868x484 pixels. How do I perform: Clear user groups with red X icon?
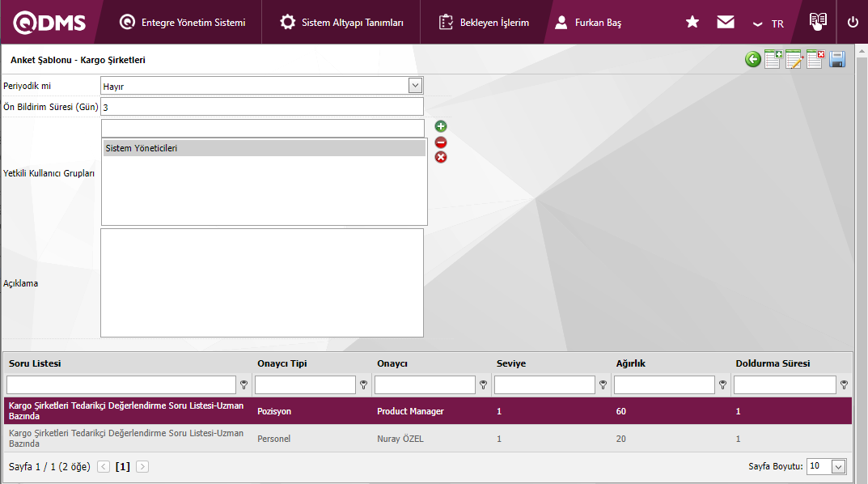[x=441, y=157]
